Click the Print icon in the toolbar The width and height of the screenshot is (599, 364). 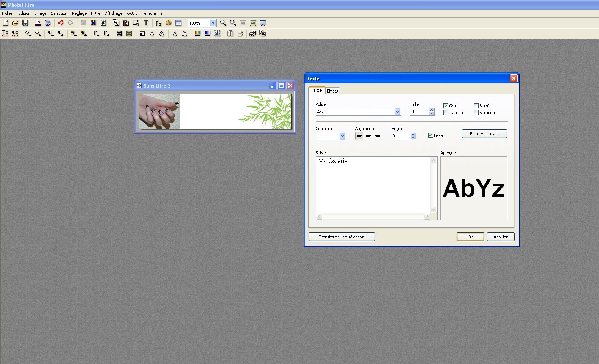click(x=38, y=23)
